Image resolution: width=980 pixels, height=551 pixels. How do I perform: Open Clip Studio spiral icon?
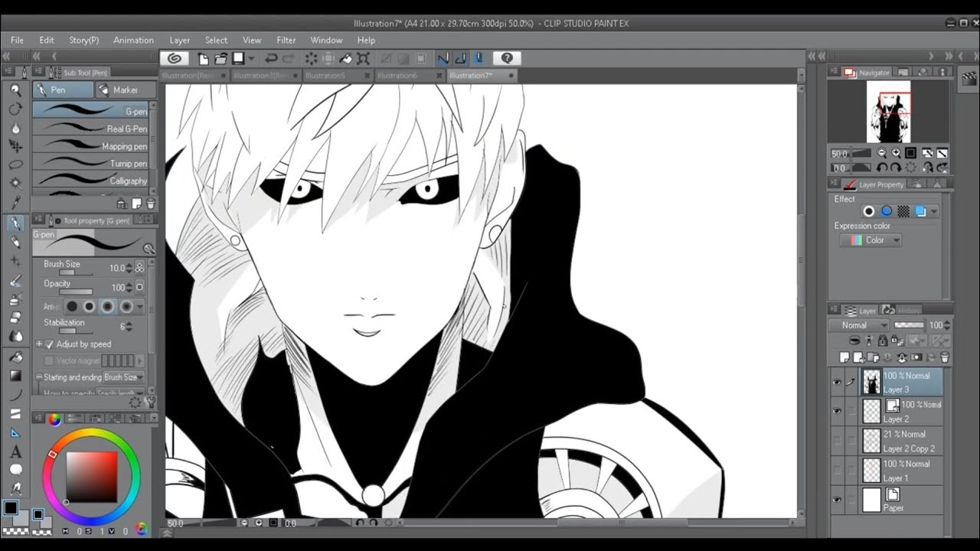click(x=175, y=58)
